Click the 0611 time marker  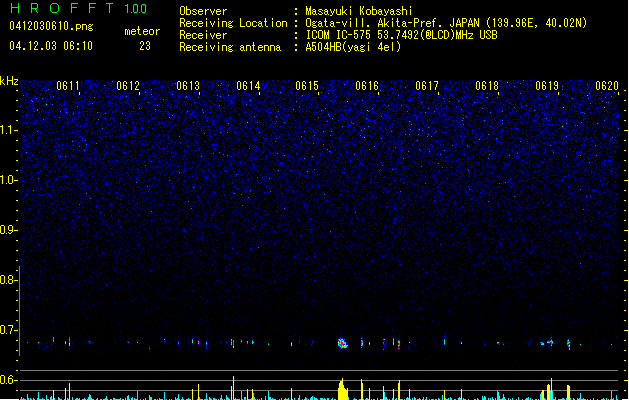pyautogui.click(x=68, y=86)
